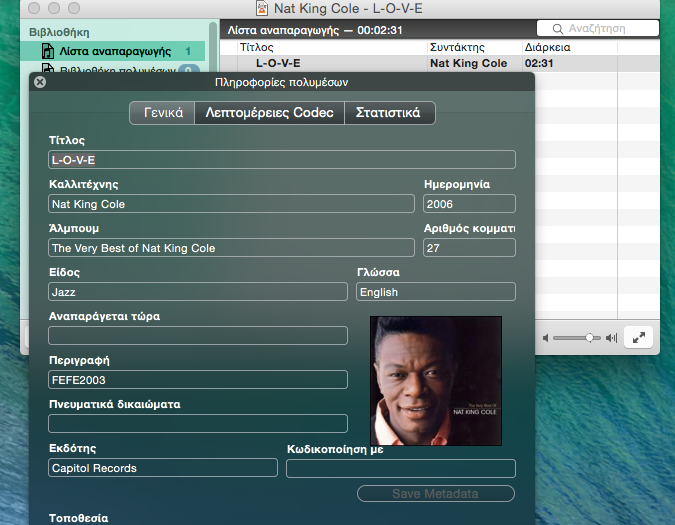Sort playlist by the Τίτλος column header
The image size is (675, 525).
[x=332, y=47]
